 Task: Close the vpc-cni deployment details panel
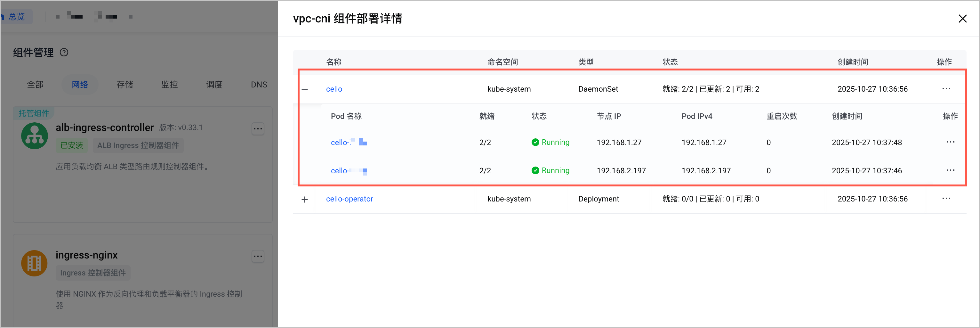962,19
